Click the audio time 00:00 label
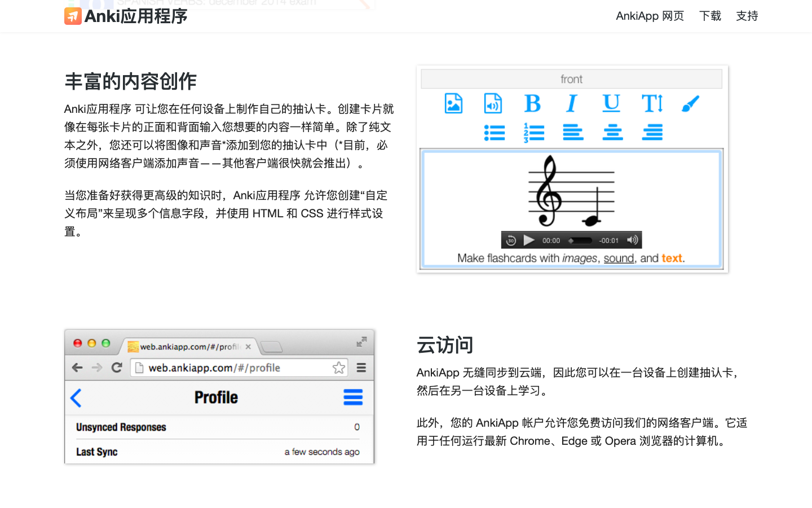The height and width of the screenshot is (508, 812). 551,240
